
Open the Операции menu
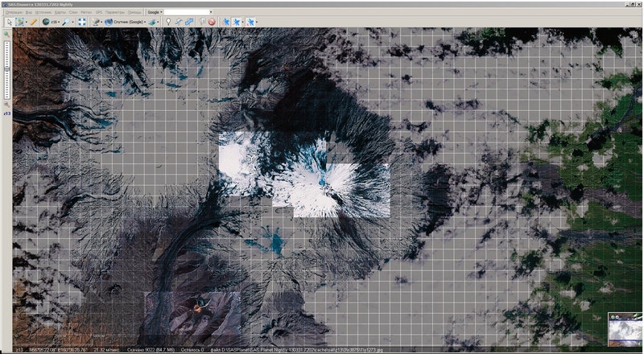(12, 13)
